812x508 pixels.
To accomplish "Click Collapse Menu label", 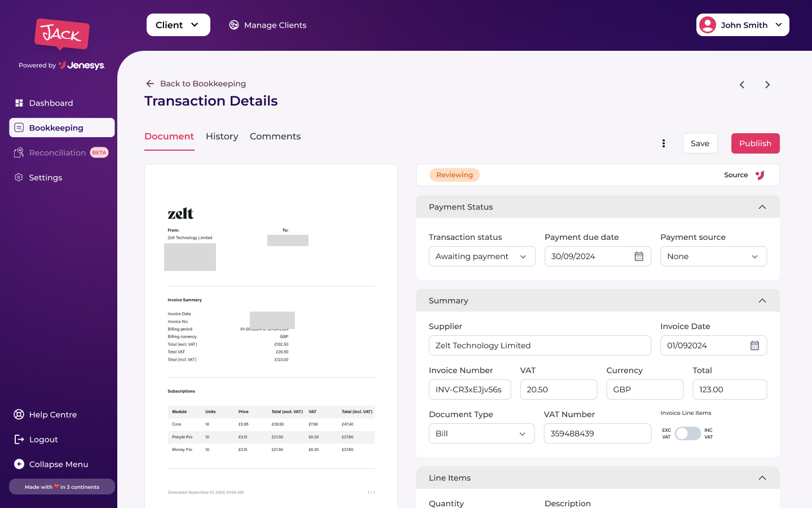I will coord(59,464).
